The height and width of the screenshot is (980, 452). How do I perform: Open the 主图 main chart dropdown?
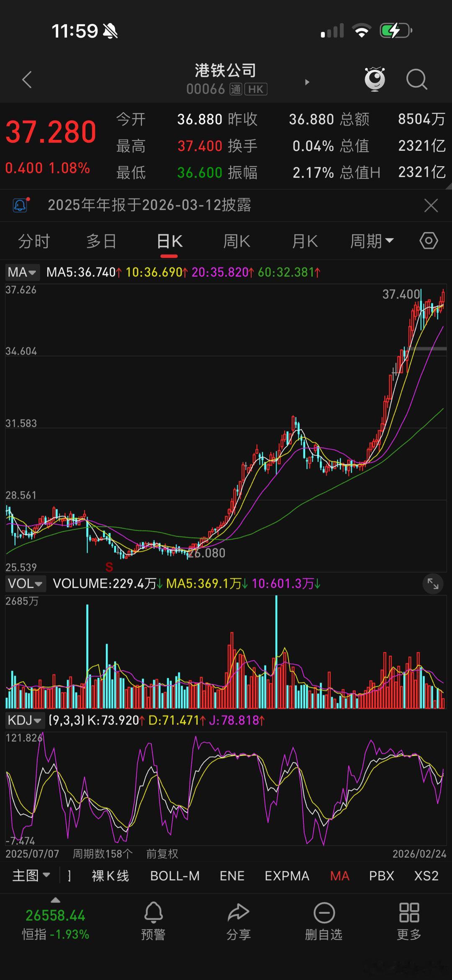pos(31,876)
